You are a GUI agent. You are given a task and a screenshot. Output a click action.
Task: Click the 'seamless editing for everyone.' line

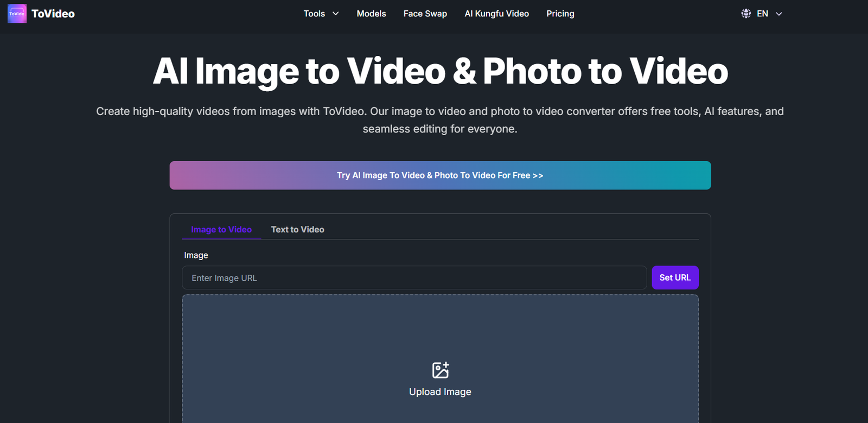440,129
